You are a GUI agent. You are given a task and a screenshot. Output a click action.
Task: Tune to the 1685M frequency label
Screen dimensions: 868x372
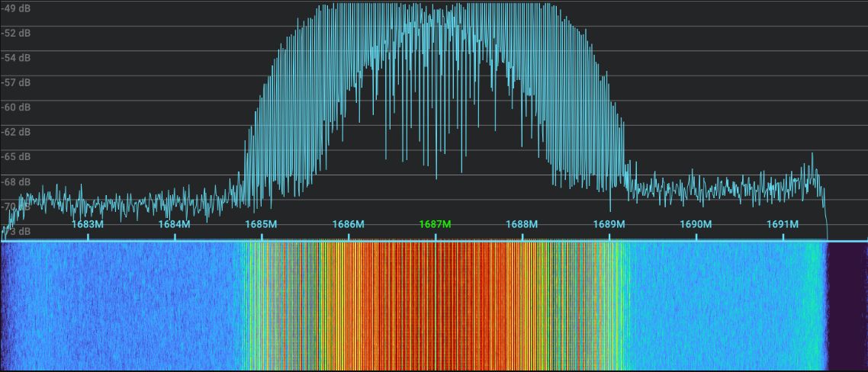[x=261, y=225]
